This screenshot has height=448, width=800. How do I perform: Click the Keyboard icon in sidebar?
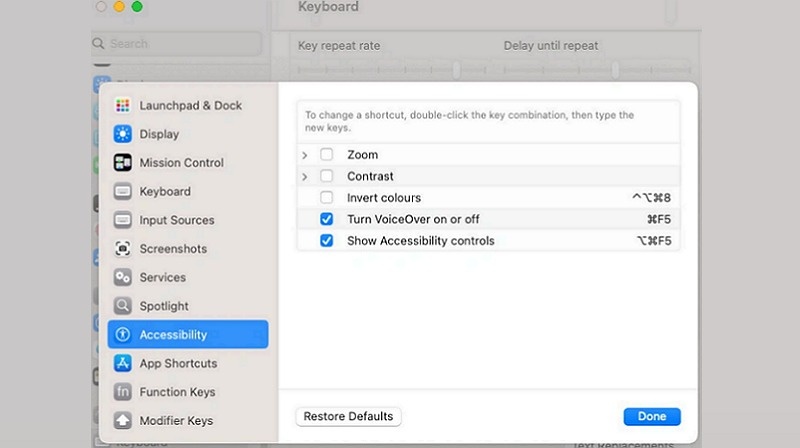click(122, 191)
